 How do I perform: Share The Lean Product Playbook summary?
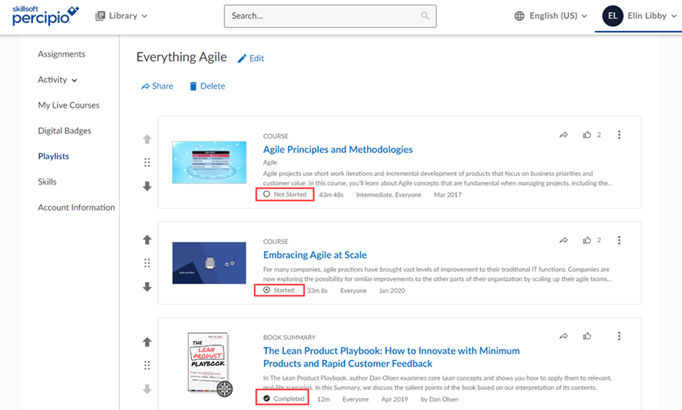[x=563, y=336]
